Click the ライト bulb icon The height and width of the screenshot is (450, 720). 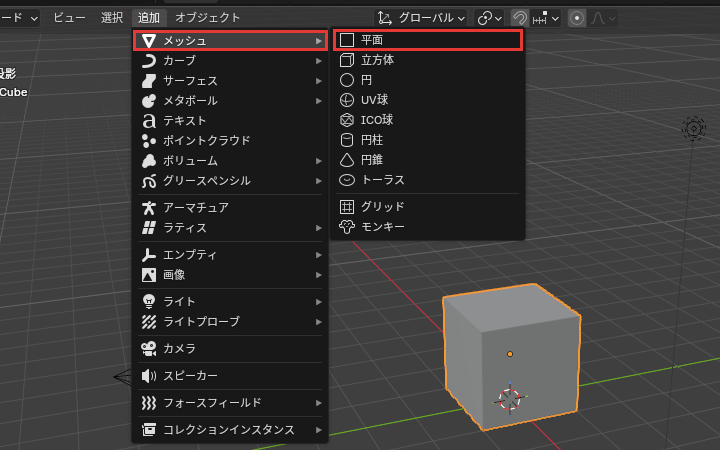148,302
